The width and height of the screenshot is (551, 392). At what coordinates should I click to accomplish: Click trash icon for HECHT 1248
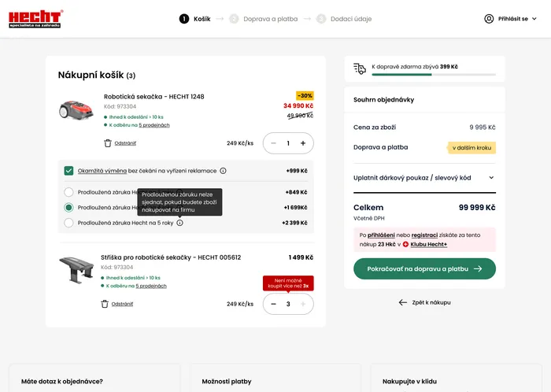tap(108, 143)
